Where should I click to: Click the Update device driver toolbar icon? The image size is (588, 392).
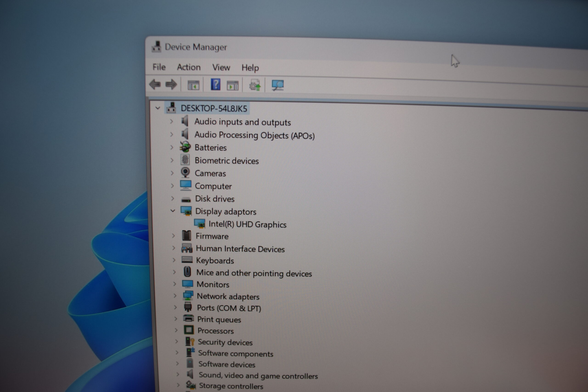click(255, 85)
